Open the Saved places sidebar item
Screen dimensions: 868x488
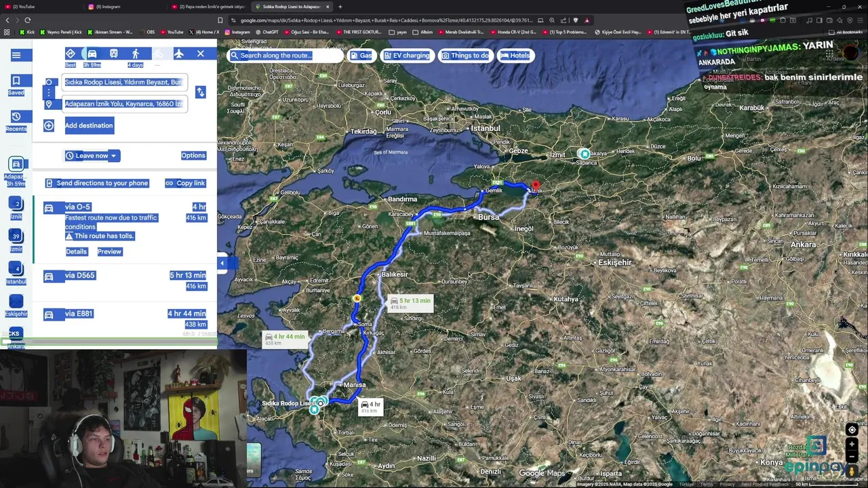coord(16,84)
